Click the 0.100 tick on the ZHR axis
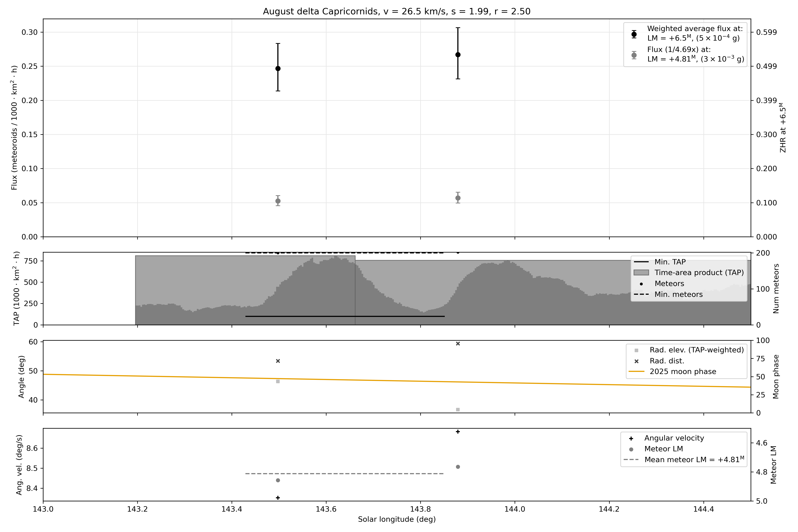Viewport: 798px width, 532px height. 766,203
